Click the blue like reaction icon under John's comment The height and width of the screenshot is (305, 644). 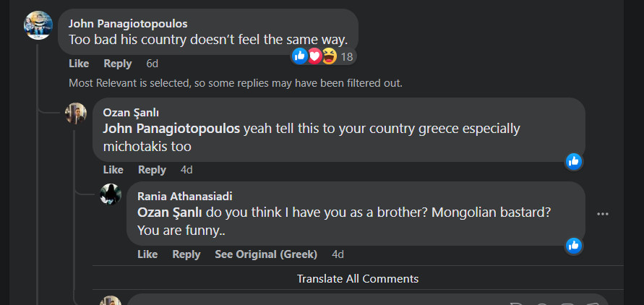click(x=300, y=56)
